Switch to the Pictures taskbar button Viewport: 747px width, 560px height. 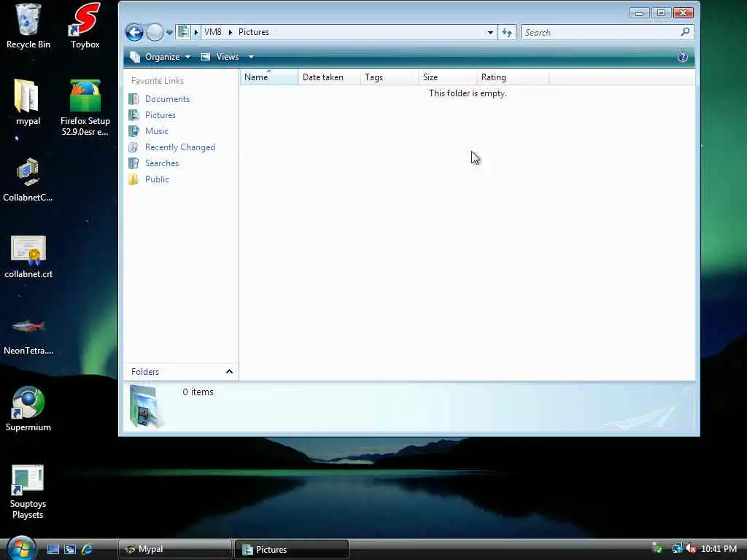tap(292, 550)
